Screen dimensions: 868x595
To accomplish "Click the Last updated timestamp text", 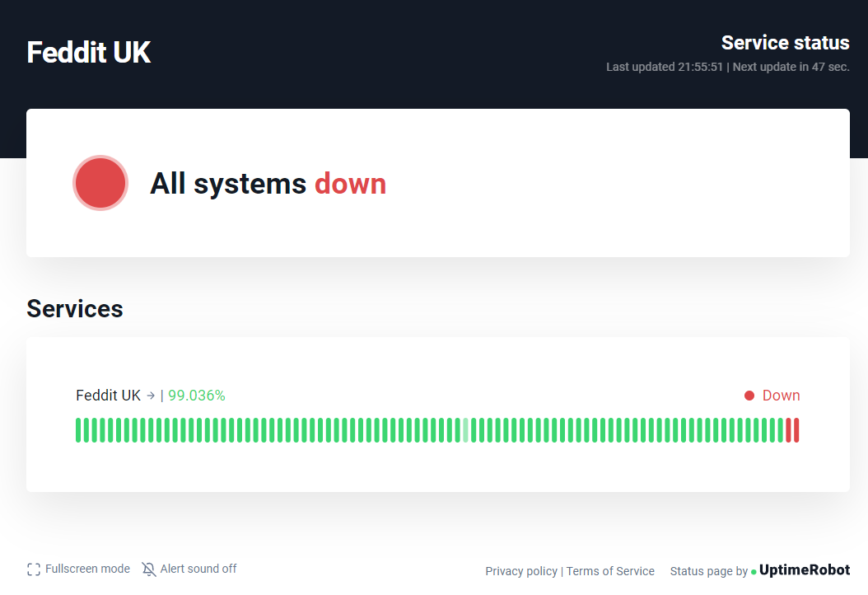I will (x=664, y=67).
